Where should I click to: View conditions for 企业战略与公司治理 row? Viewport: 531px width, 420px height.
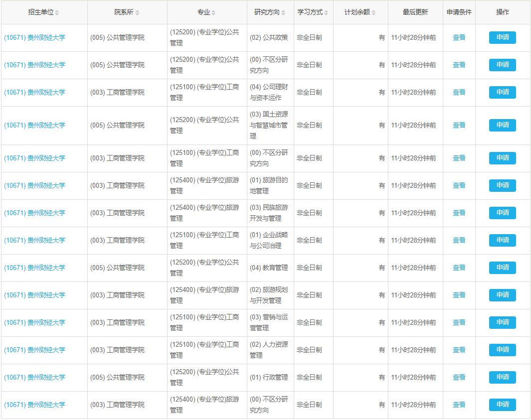point(459,240)
